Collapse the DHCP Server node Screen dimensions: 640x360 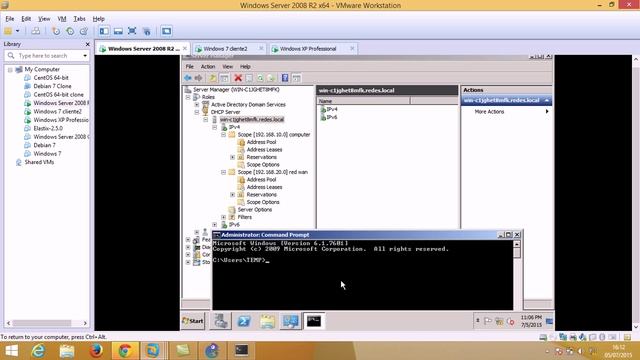[197, 112]
